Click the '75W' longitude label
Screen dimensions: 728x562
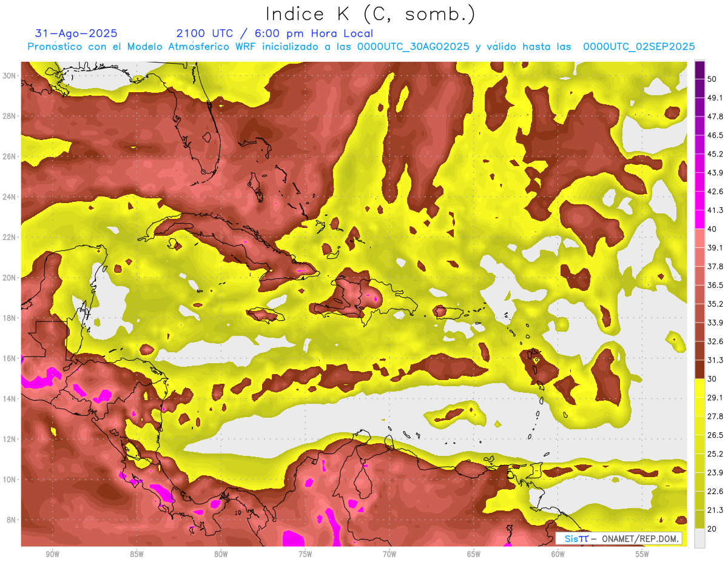305,554
